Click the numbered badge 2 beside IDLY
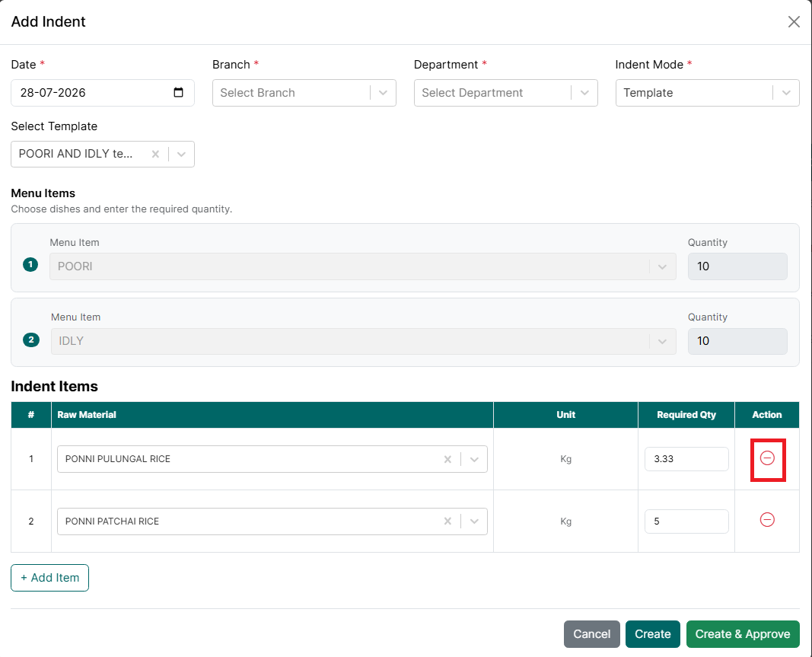Viewport: 812px width, 657px height. 31,340
